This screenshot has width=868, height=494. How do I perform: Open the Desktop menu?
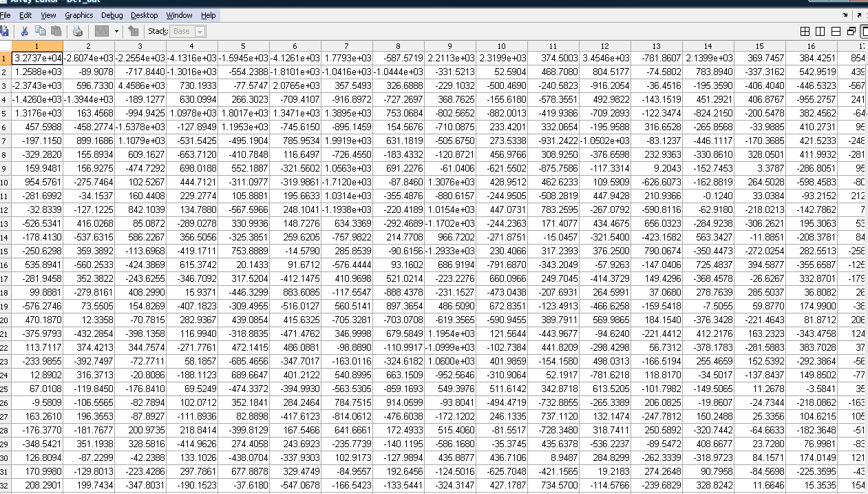144,14
